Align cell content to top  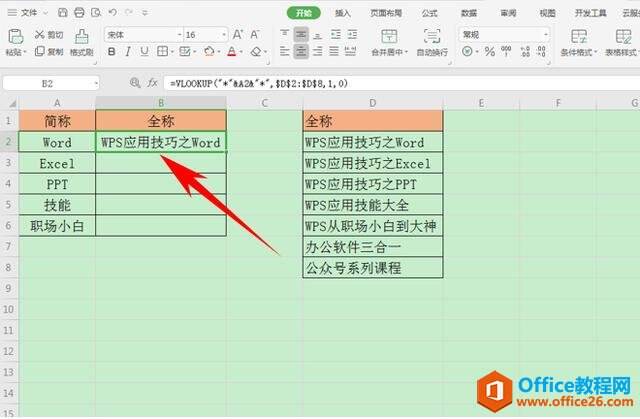(285, 34)
